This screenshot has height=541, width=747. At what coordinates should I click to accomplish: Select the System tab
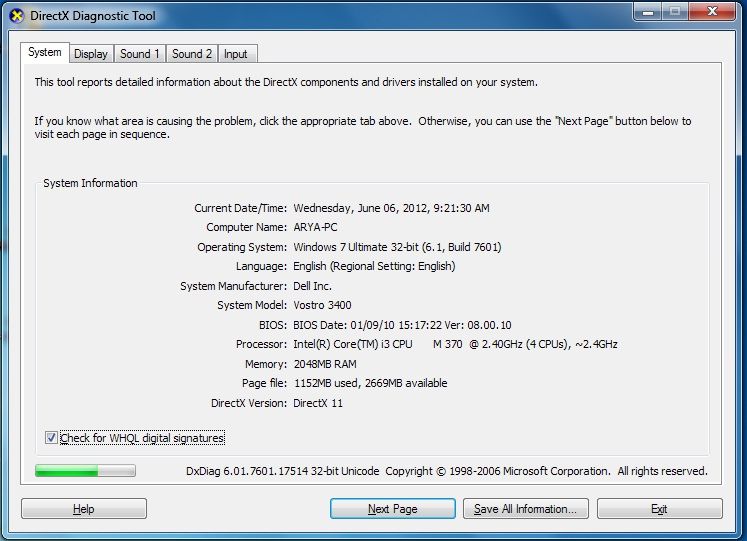click(45, 52)
